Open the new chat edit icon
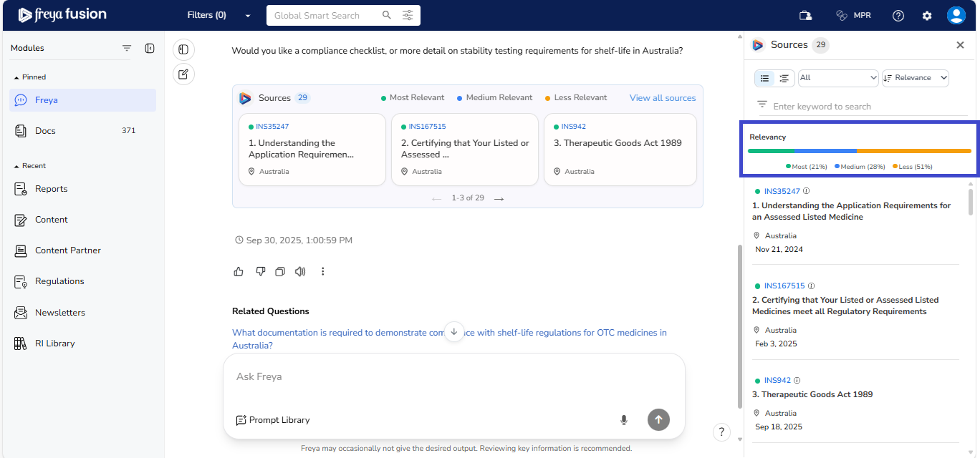The image size is (980, 458). (x=183, y=74)
